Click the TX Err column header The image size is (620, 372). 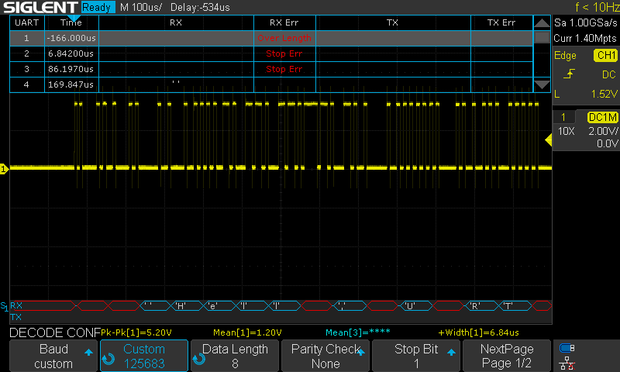(x=501, y=23)
